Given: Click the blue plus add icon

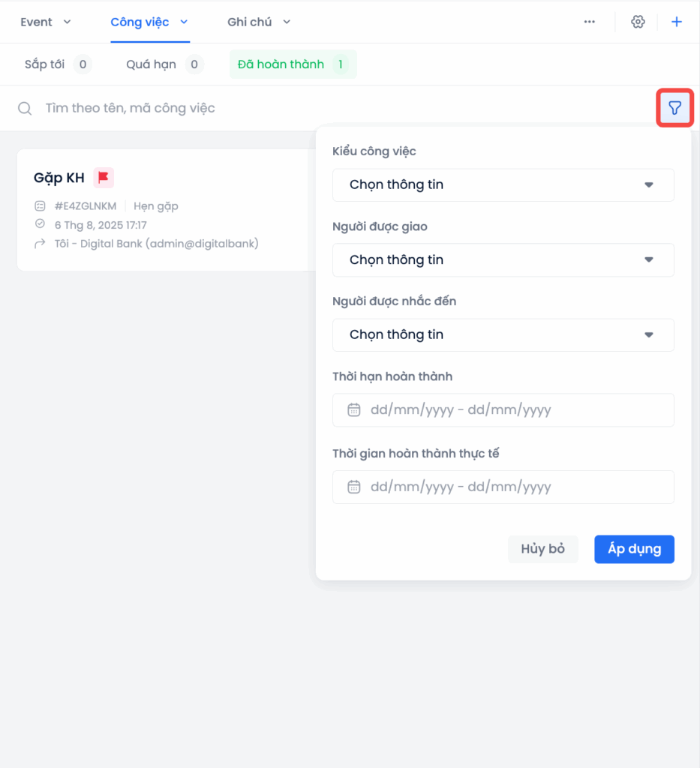Looking at the screenshot, I should pos(677,22).
